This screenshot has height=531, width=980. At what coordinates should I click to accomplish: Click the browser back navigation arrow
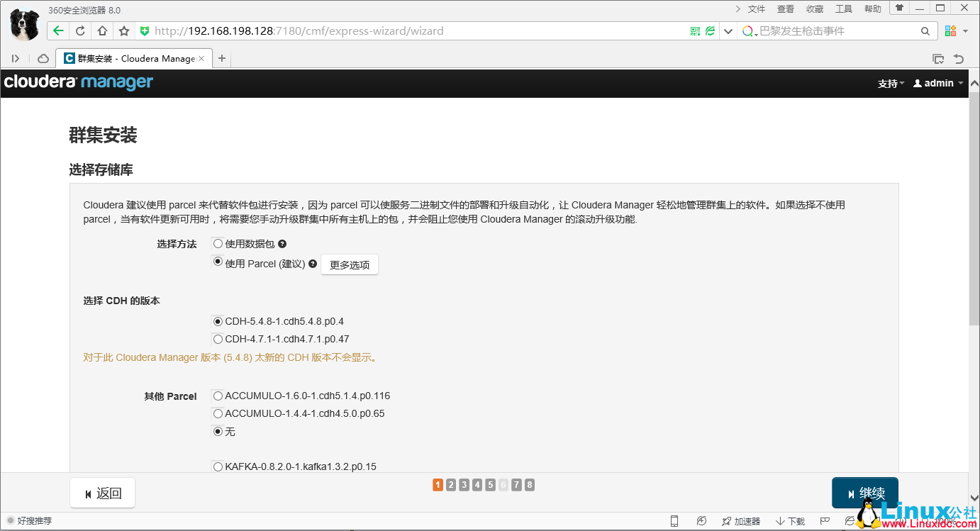[57, 30]
